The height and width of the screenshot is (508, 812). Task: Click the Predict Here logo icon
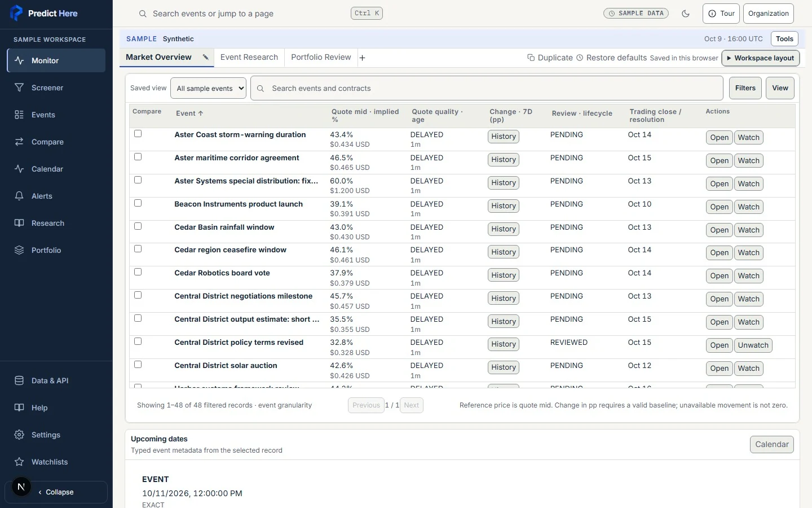pyautogui.click(x=16, y=13)
